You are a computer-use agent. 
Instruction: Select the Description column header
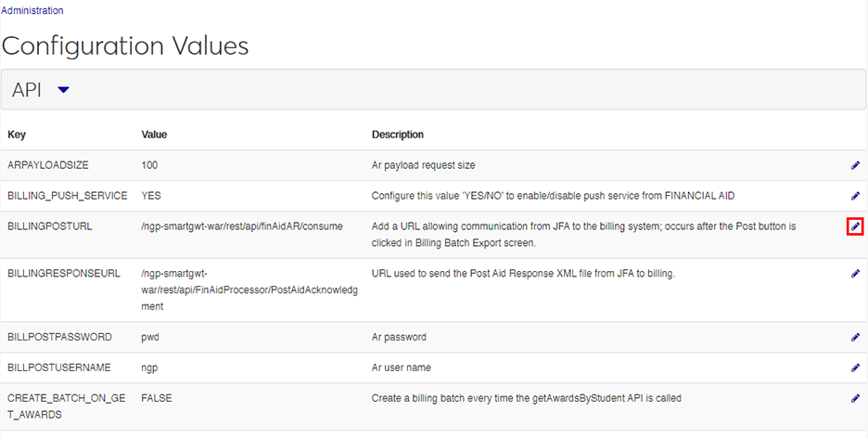[x=398, y=135]
